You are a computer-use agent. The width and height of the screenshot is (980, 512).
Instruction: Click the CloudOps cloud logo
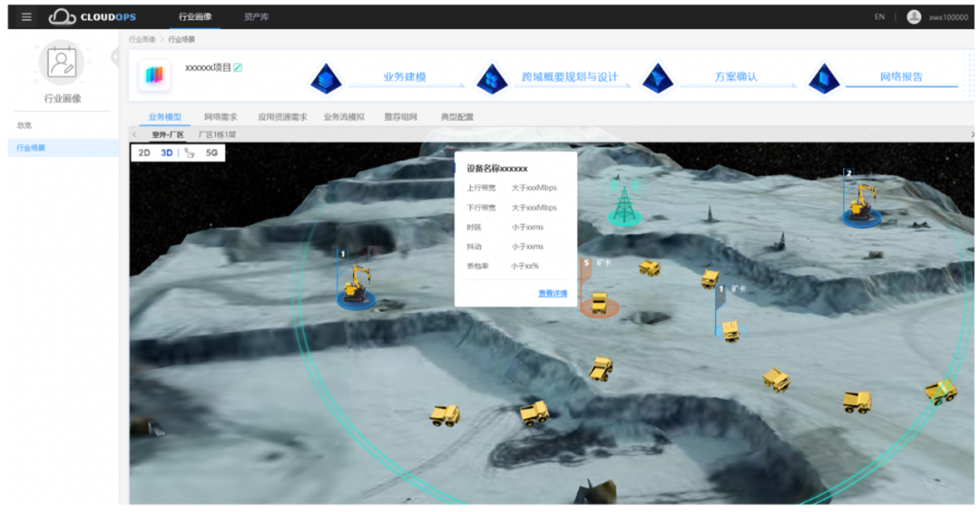point(62,17)
